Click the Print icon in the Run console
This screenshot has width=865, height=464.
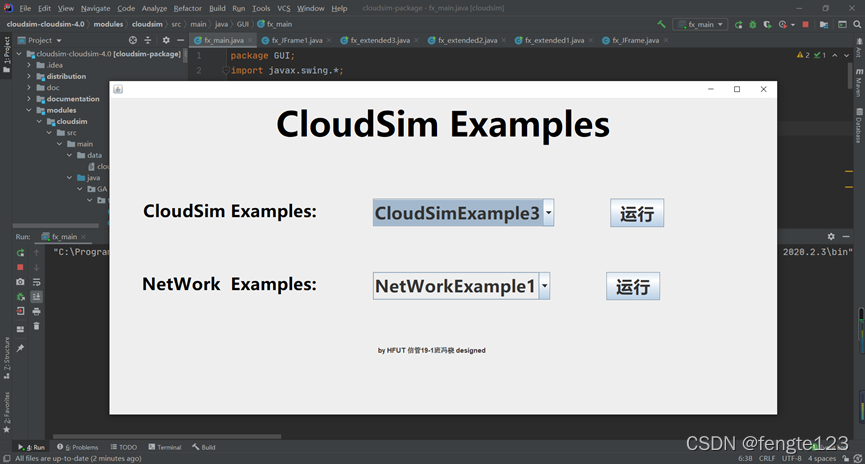36,311
